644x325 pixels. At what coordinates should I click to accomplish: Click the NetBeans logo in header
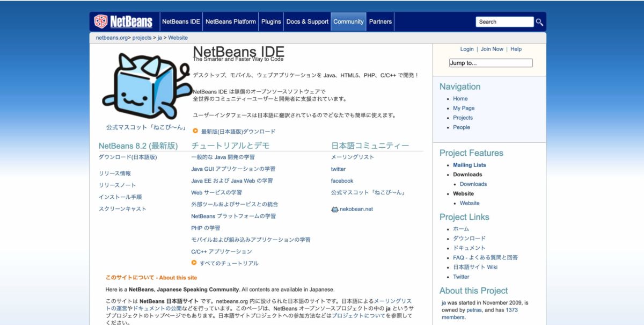coord(123,21)
